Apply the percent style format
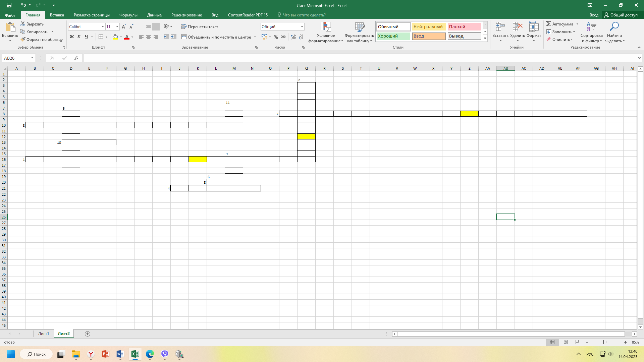This screenshot has height=362, width=644. click(276, 37)
